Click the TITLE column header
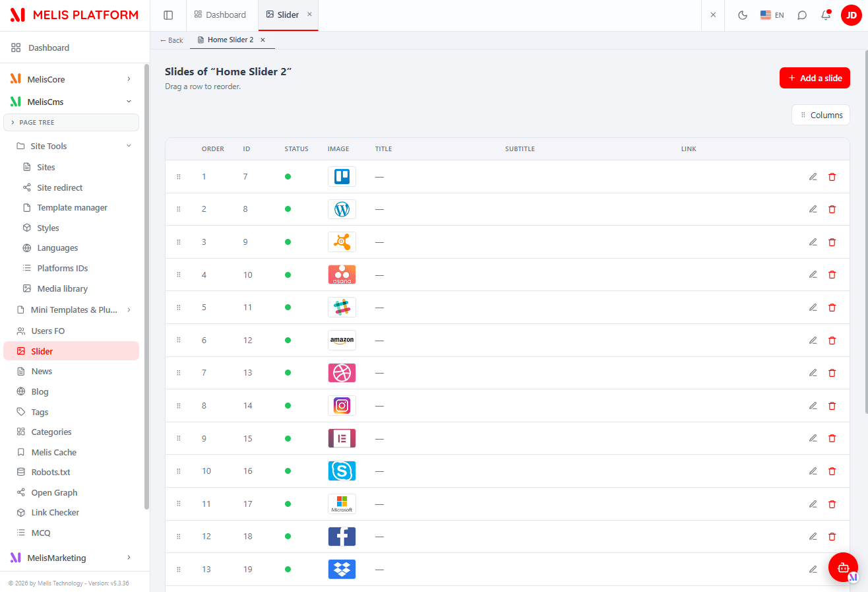Image resolution: width=868 pixels, height=592 pixels. [x=384, y=149]
